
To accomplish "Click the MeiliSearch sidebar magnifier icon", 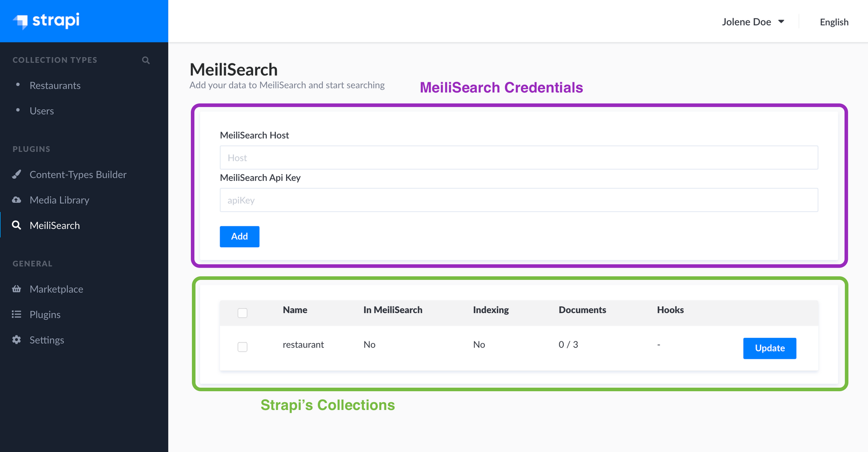I will tap(16, 225).
